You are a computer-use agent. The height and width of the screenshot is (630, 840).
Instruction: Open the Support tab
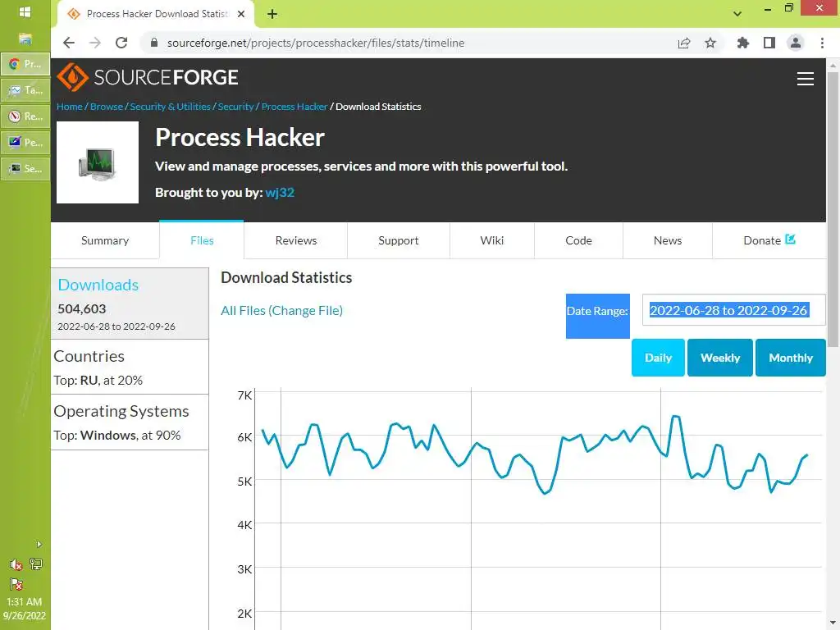(399, 240)
